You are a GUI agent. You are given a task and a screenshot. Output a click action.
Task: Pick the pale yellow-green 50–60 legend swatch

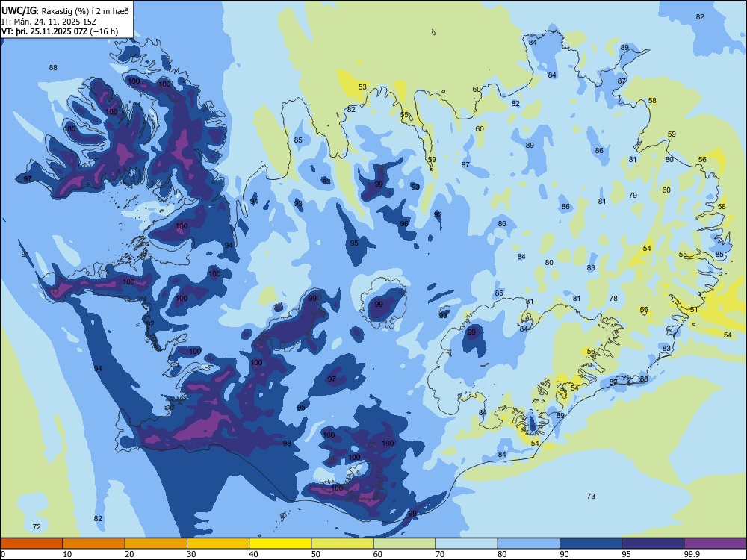click(x=343, y=544)
